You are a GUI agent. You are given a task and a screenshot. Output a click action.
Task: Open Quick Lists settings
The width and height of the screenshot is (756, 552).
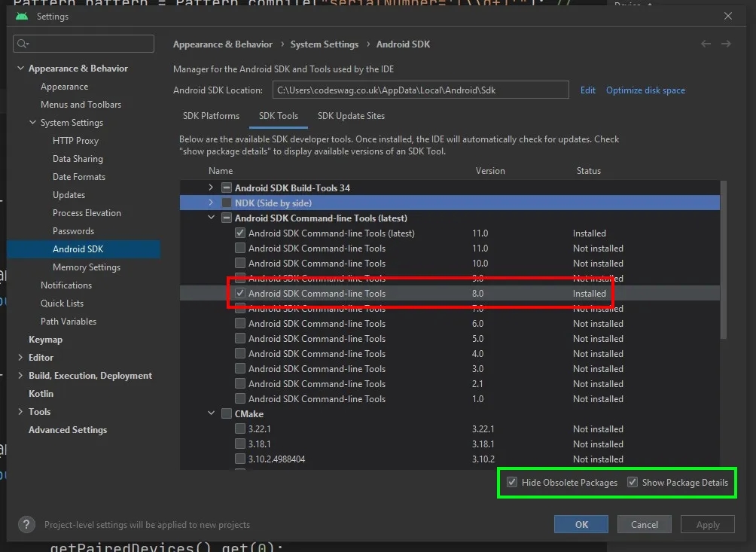coord(62,303)
